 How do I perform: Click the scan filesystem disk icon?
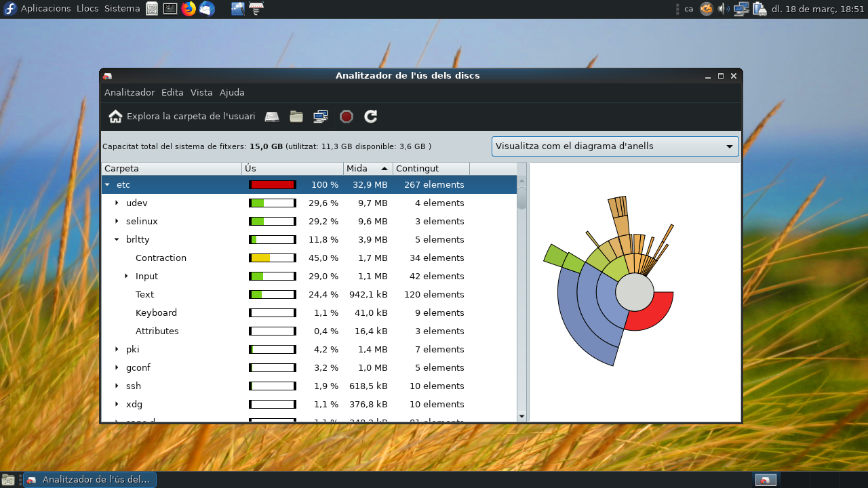coord(272,117)
